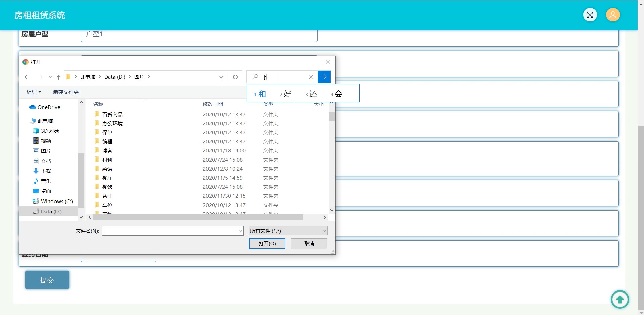Click the horizontal scrollbar in file list
Viewport: 644px width, 315px height.
point(198,217)
